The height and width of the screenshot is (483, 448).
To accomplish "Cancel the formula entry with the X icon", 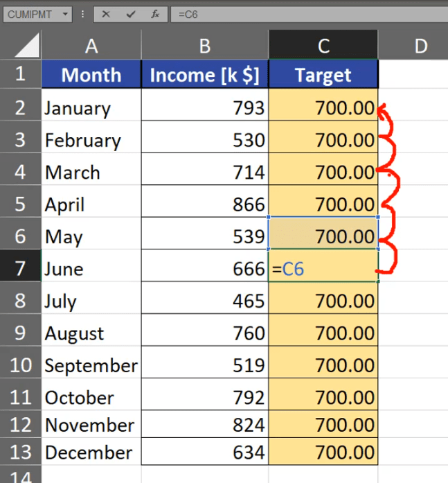I will click(x=106, y=14).
